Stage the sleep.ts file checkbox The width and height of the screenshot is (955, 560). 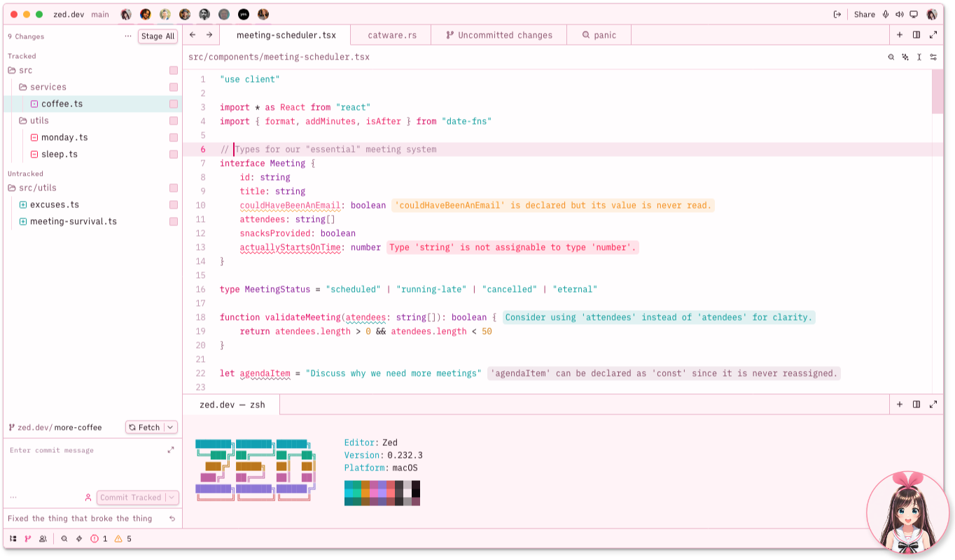[174, 154]
